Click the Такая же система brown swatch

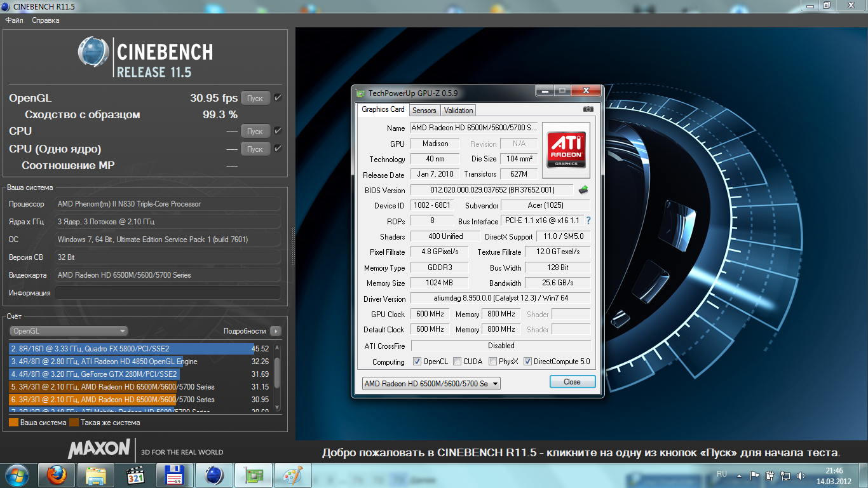74,422
